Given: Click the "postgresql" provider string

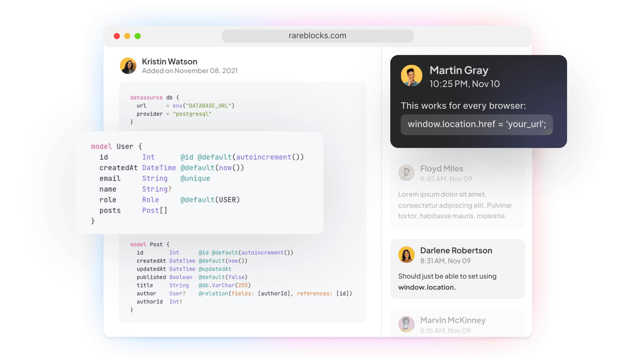Looking at the screenshot, I should pos(192,114).
